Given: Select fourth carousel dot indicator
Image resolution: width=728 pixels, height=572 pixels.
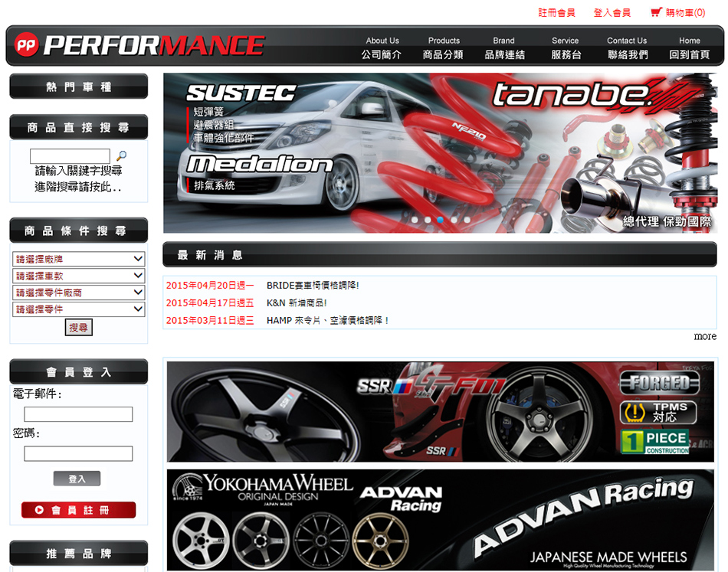Looking at the screenshot, I should click(x=454, y=220).
